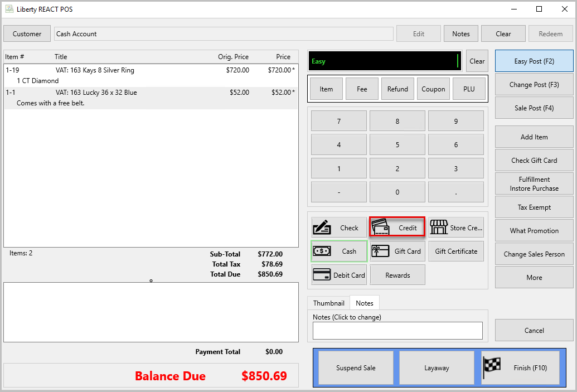The width and height of the screenshot is (577, 392).
Task: Click the Cash banknote icon
Action: [x=322, y=251]
